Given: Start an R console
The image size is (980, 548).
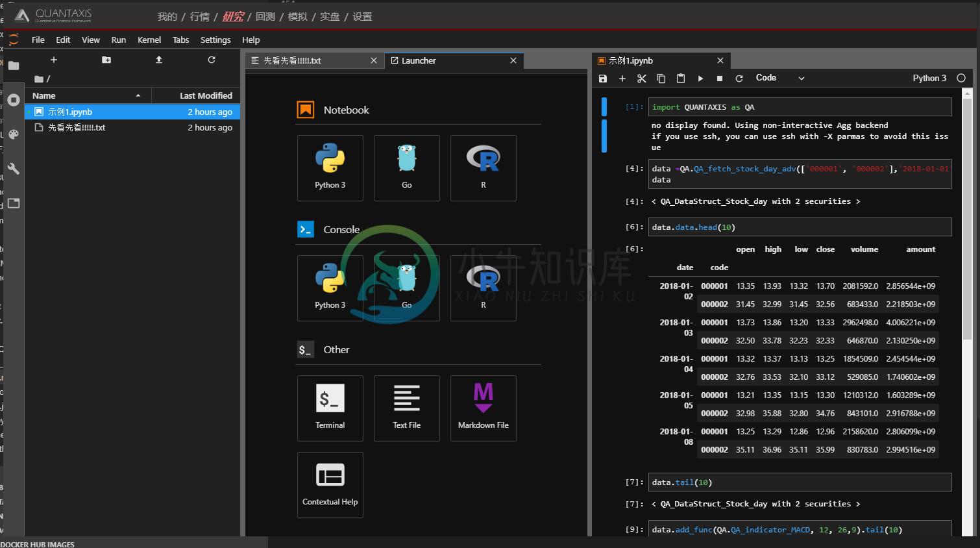Looking at the screenshot, I should (484, 288).
